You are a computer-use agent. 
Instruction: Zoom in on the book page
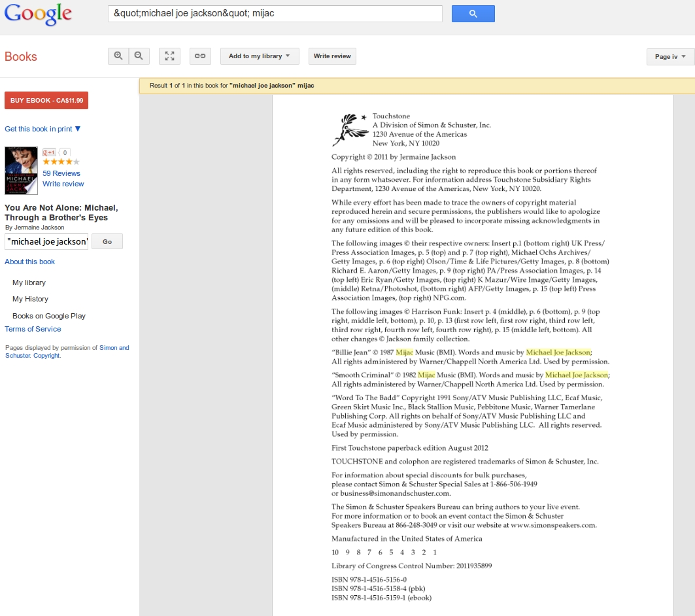pyautogui.click(x=118, y=56)
